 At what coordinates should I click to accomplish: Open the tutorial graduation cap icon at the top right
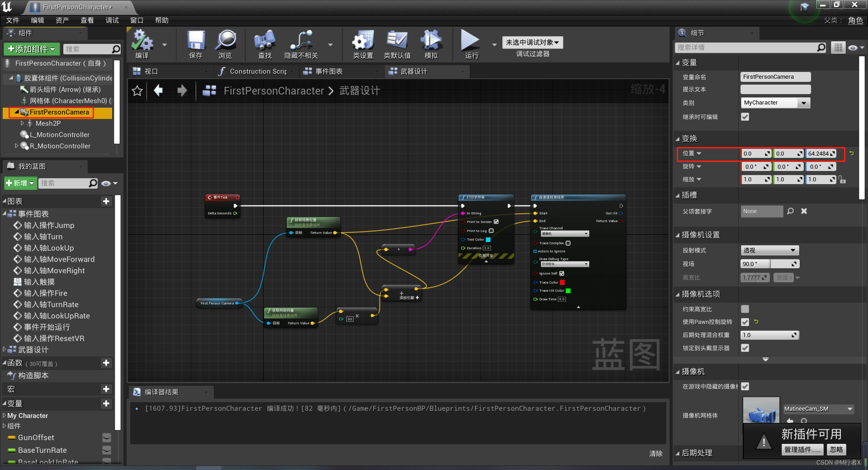(x=805, y=7)
